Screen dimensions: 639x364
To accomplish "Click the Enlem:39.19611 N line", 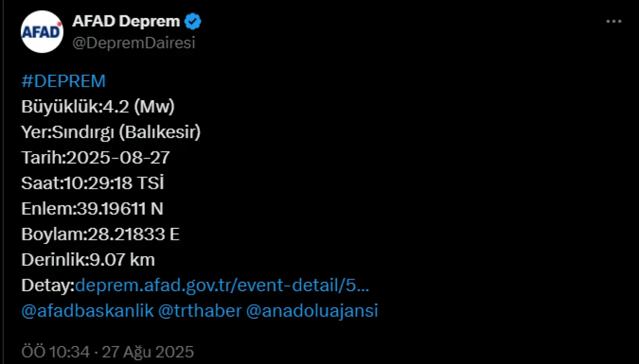I will 92,208.
